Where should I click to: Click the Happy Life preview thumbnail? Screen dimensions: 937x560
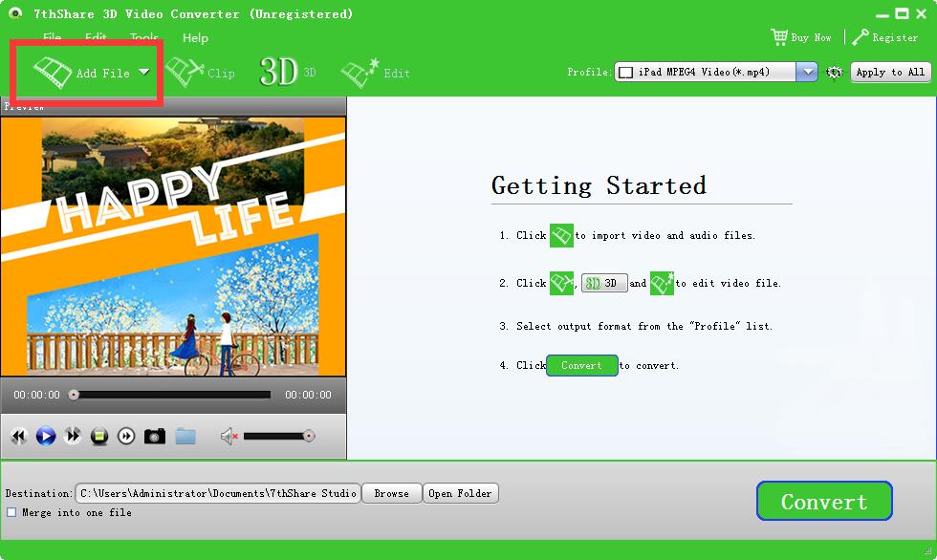click(173, 246)
